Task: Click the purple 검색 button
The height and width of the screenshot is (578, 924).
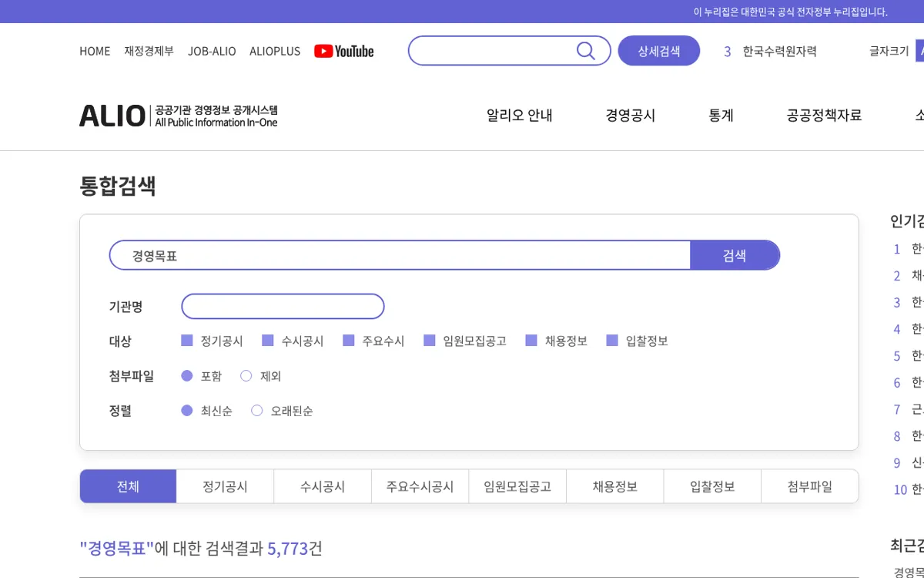Action: [735, 255]
